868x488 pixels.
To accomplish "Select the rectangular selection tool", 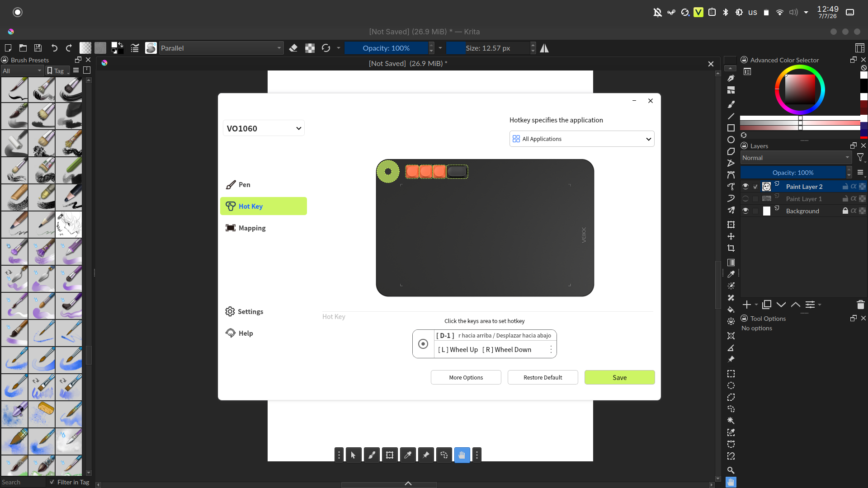I will pos(731,374).
